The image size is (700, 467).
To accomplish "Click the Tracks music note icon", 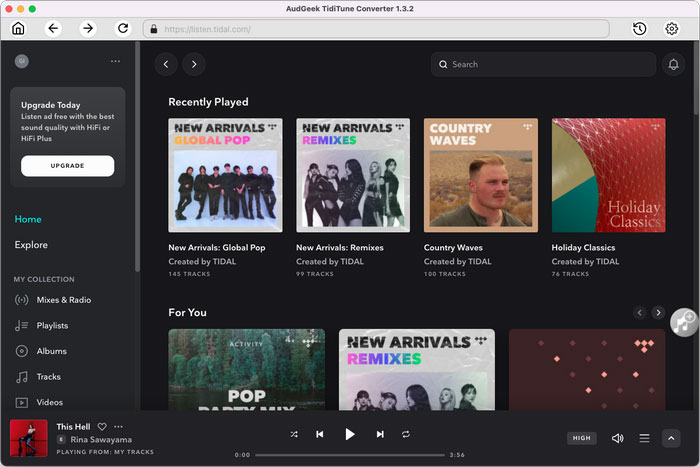I will 21,377.
